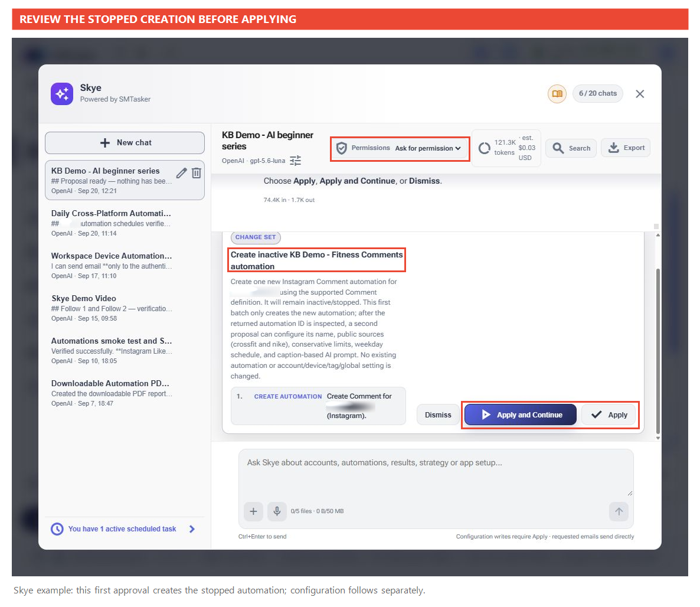Close the Skye dialog with the X

[640, 94]
